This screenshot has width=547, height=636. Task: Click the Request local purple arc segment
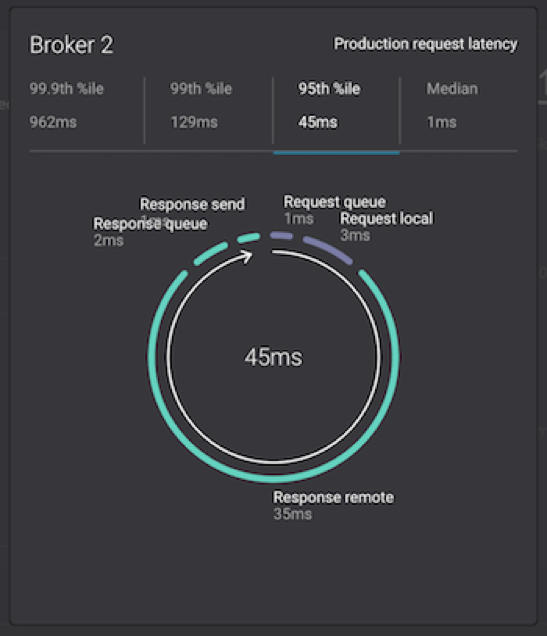328,249
